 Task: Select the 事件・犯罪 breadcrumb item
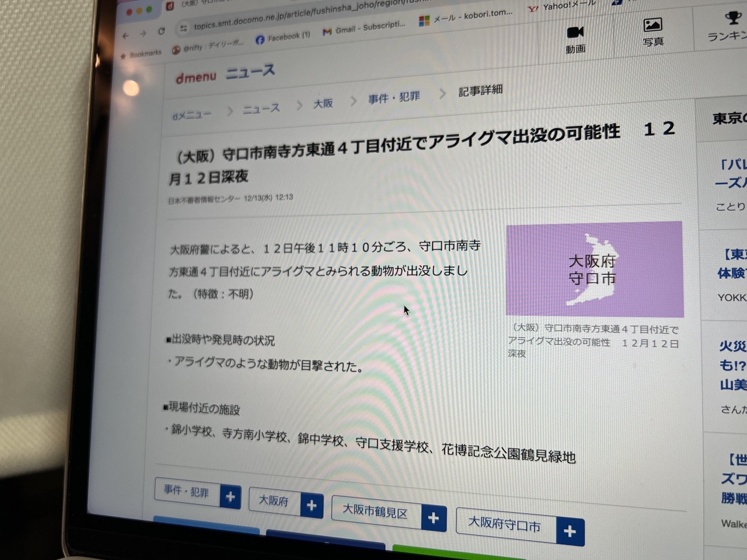(x=393, y=97)
